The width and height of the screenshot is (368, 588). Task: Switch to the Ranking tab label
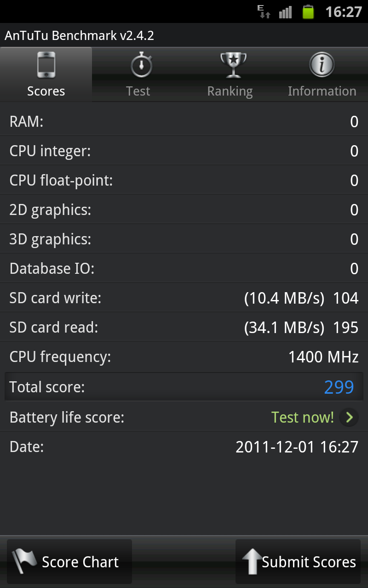(x=230, y=91)
